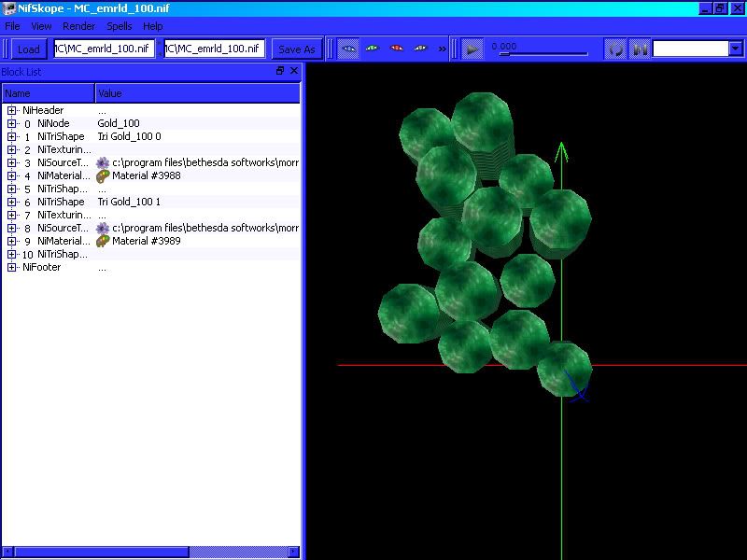This screenshot has height=560, width=747.
Task: Click the Save As button
Action: click(297, 49)
